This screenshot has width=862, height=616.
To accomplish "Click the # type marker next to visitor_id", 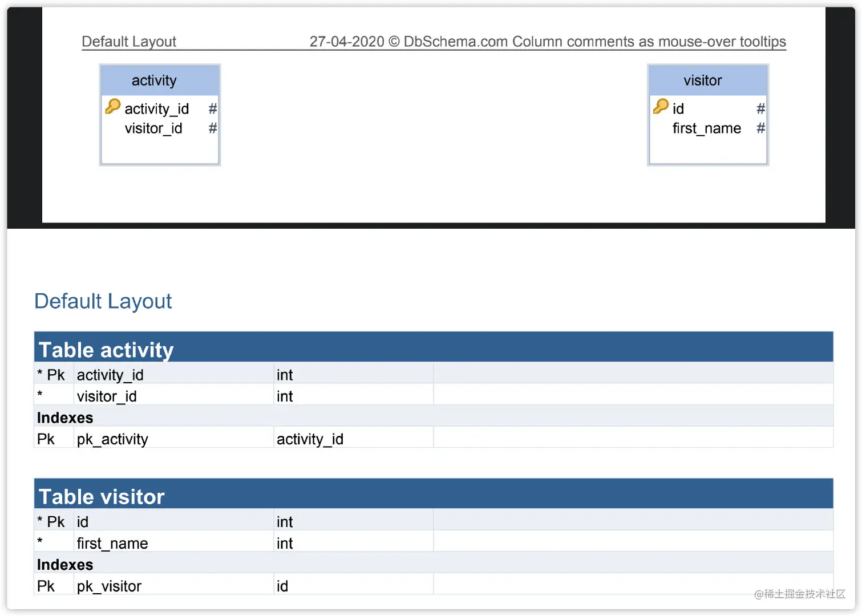I will (213, 128).
